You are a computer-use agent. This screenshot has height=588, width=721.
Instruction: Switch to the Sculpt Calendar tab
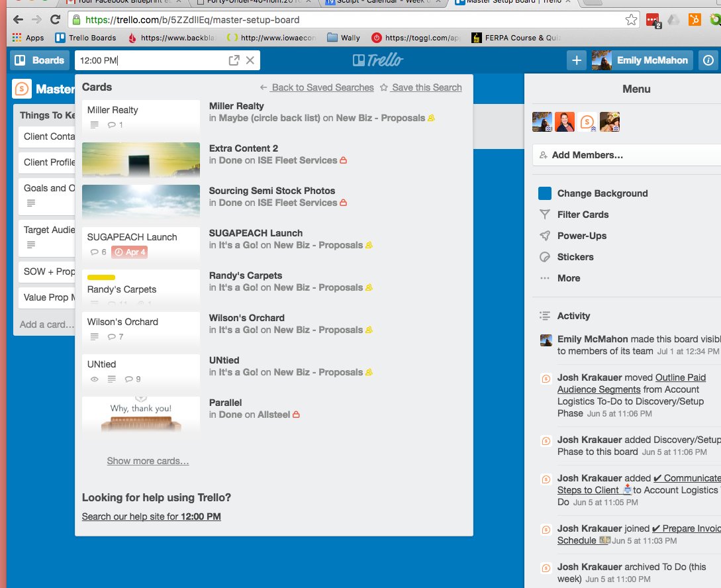(x=383, y=2)
